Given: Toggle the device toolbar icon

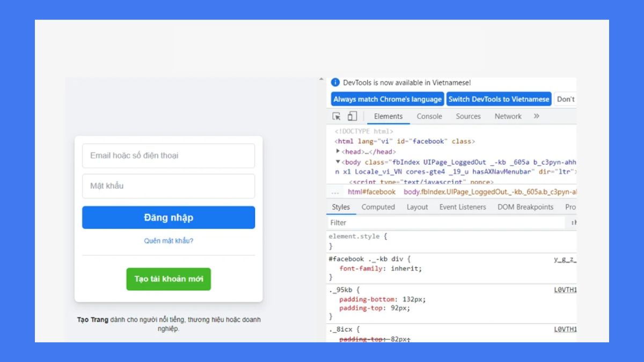Looking at the screenshot, I should point(352,116).
